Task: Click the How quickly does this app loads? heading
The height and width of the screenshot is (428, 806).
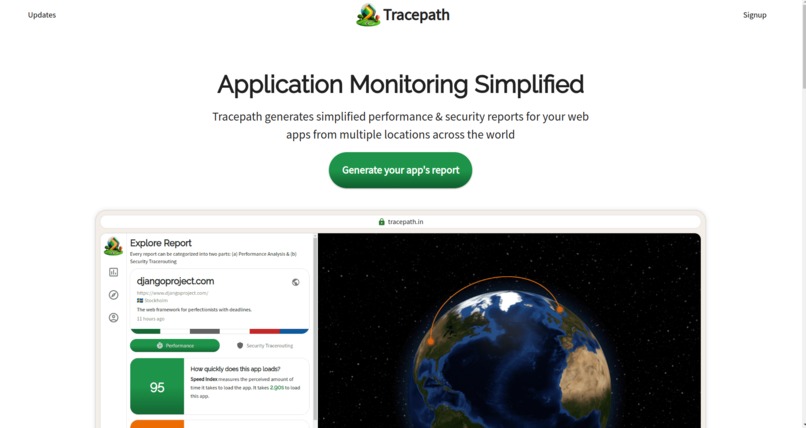Action: (235, 369)
